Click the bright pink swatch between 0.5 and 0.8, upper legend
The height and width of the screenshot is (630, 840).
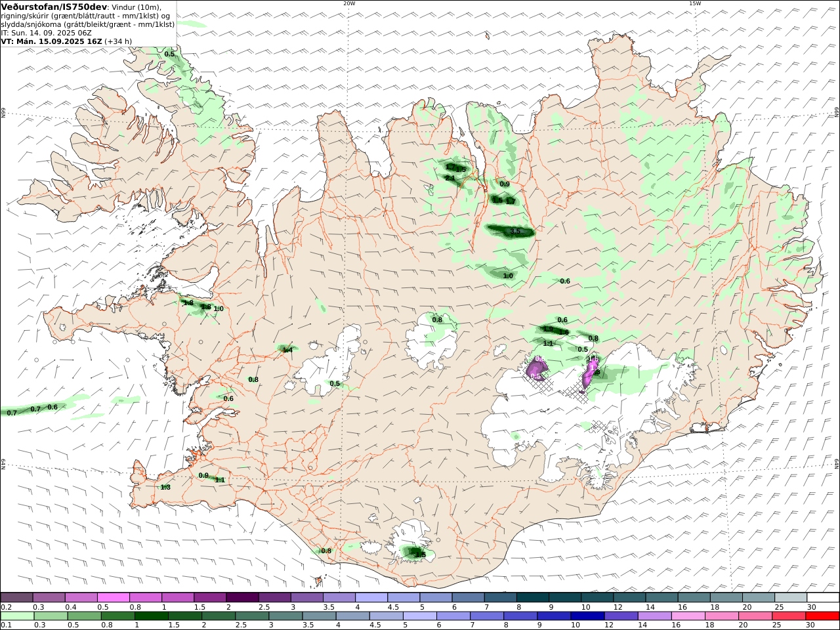click(114, 597)
